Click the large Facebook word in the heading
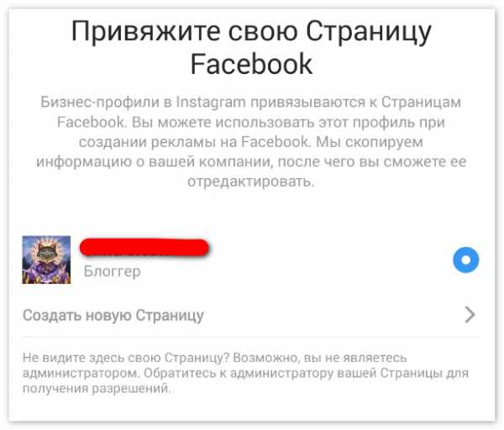504x430 pixels. (251, 65)
